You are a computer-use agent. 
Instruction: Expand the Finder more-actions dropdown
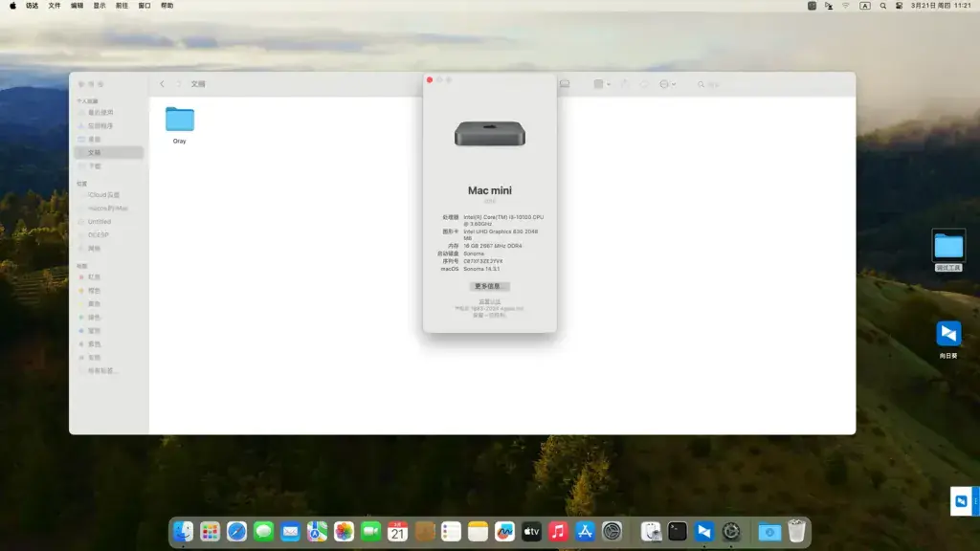pos(667,84)
